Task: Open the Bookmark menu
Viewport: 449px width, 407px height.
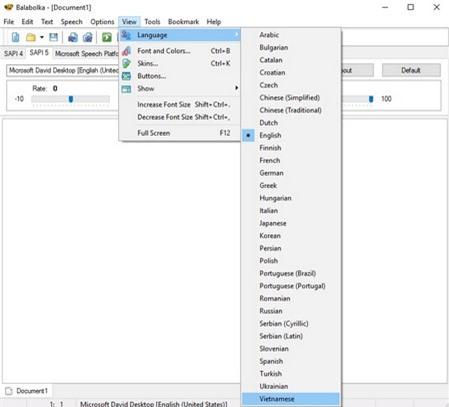Action: click(x=183, y=22)
